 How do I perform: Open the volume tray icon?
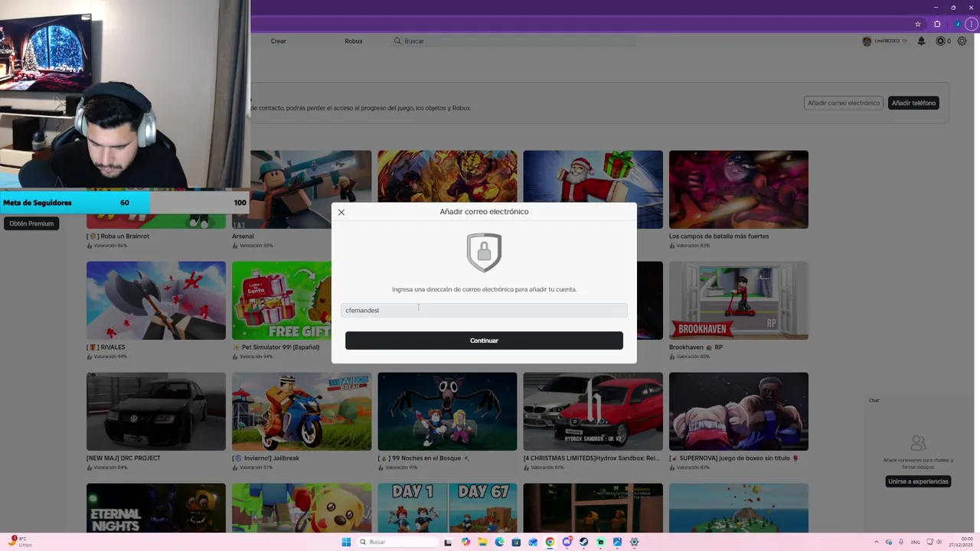[937, 542]
